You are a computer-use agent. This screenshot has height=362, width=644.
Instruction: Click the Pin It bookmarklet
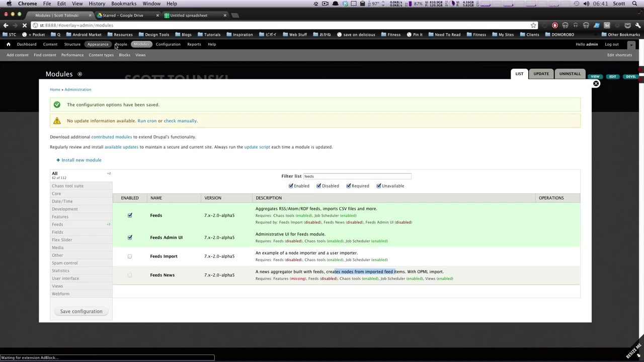[415, 35]
